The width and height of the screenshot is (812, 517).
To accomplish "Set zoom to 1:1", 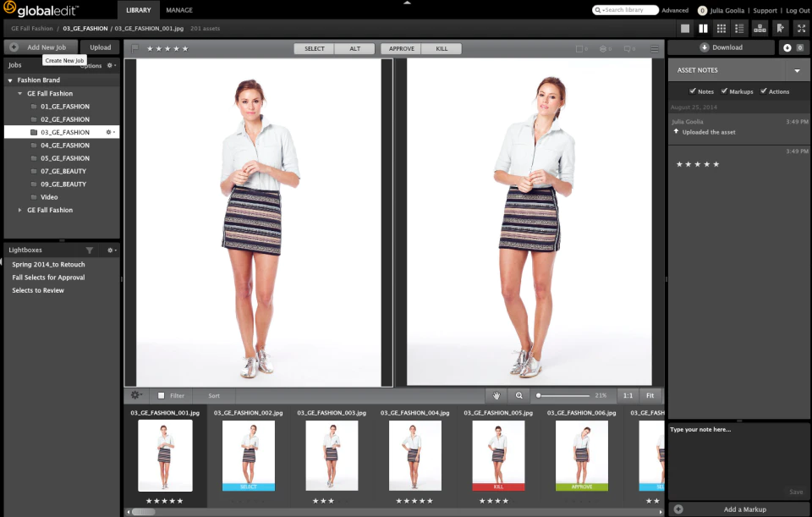I will (x=628, y=395).
